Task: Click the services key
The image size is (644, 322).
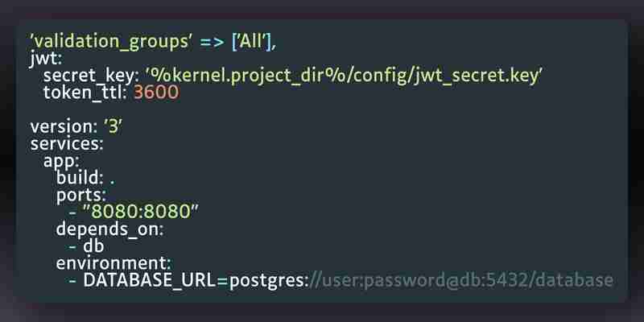Action: (x=67, y=144)
